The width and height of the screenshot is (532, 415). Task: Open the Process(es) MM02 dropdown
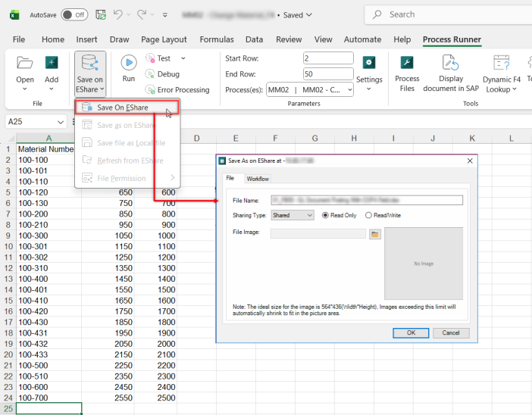pyautogui.click(x=310, y=90)
